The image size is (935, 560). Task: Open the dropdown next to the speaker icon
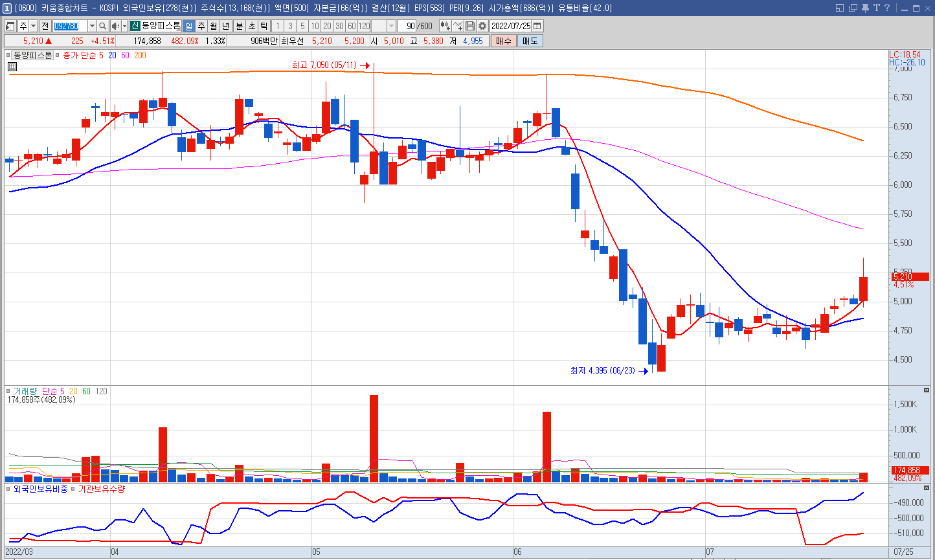coord(124,26)
